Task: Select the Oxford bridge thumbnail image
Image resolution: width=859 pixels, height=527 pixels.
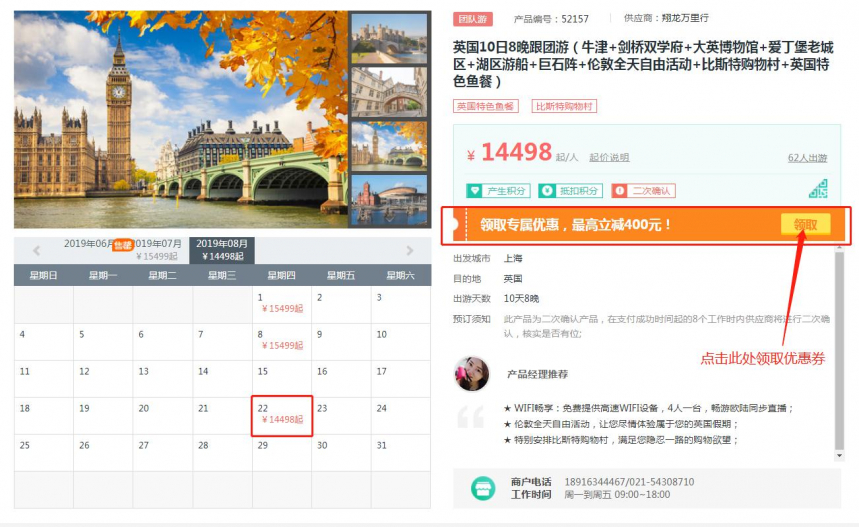Action: click(x=389, y=92)
